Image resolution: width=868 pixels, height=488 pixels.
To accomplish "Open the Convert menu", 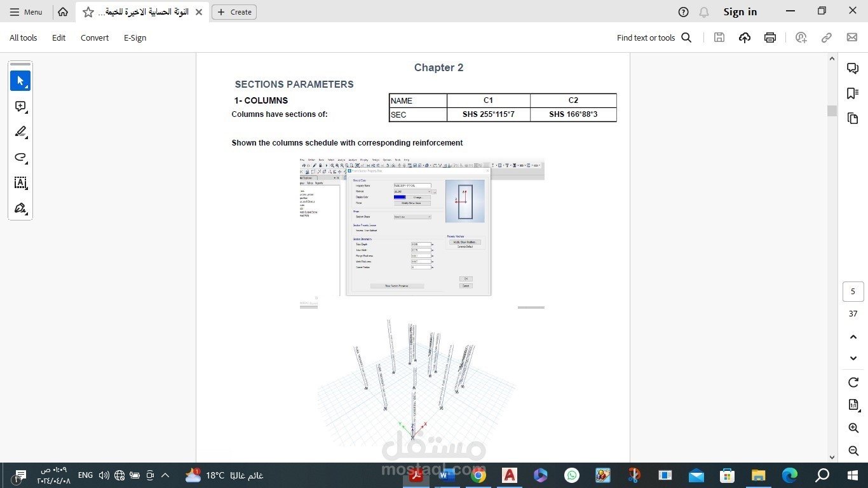I will pyautogui.click(x=95, y=37).
